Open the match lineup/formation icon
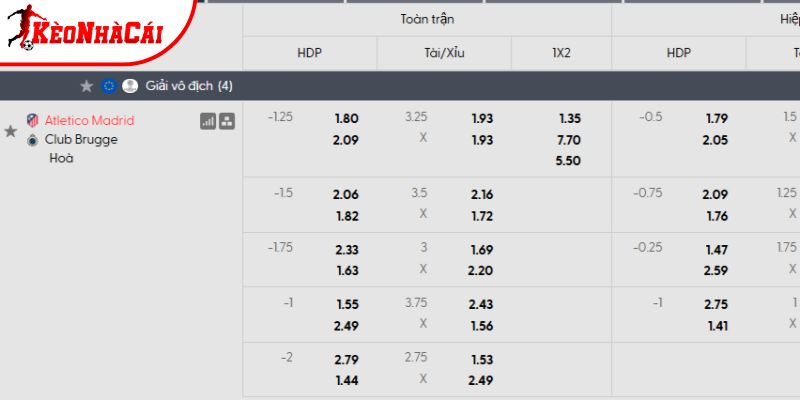The height and width of the screenshot is (400, 800). 227,121
